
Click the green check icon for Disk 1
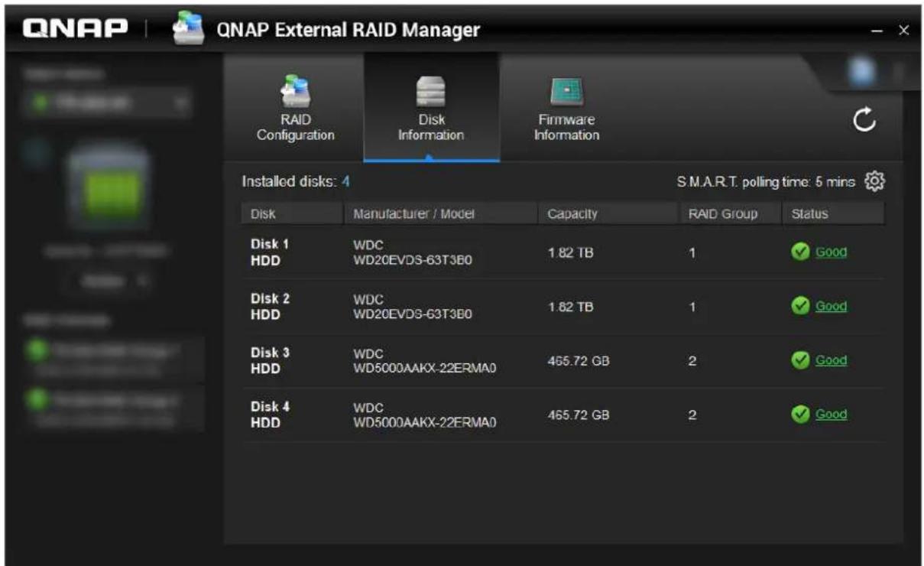(800, 252)
